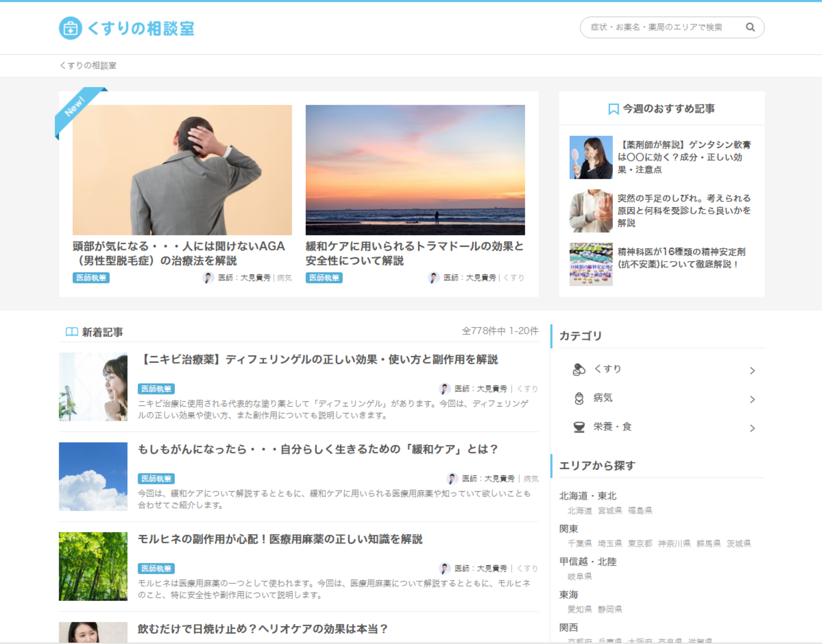Click doctor avatar on もしもがんになったら article
The image size is (822, 644).
pos(453,479)
